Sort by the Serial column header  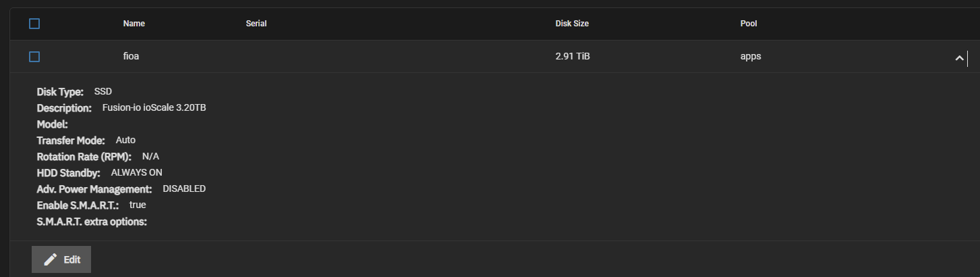(256, 24)
